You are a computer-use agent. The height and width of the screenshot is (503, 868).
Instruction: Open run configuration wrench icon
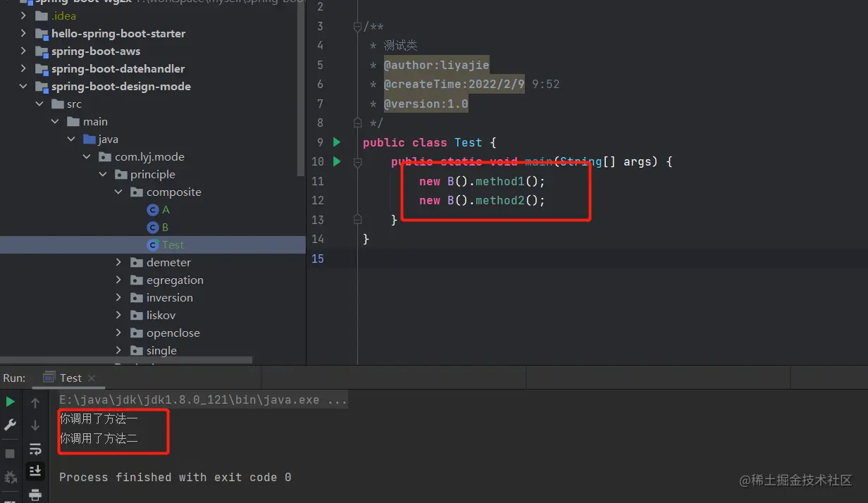coord(11,425)
